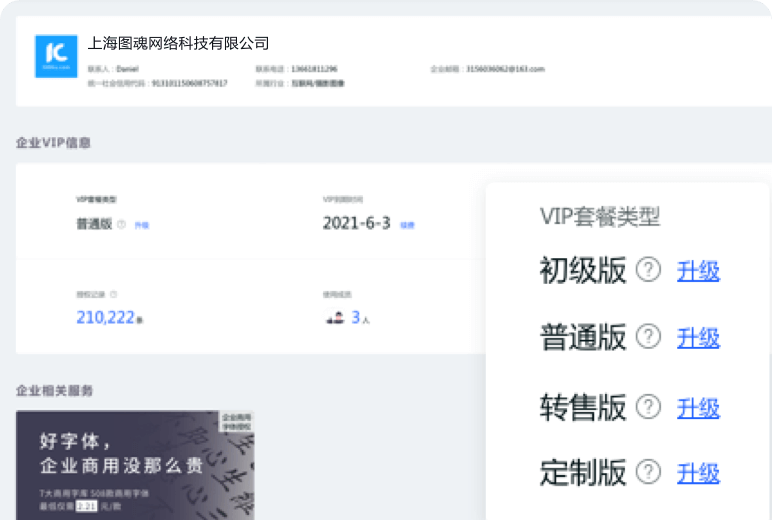Click the corner tag on the font banner
The image size is (772, 520).
click(x=237, y=422)
